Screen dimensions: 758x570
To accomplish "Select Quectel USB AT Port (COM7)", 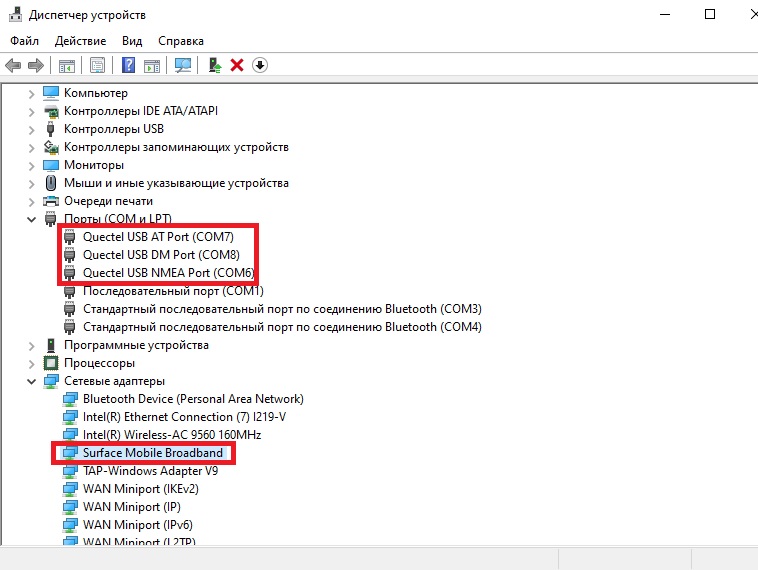I will tap(158, 237).
